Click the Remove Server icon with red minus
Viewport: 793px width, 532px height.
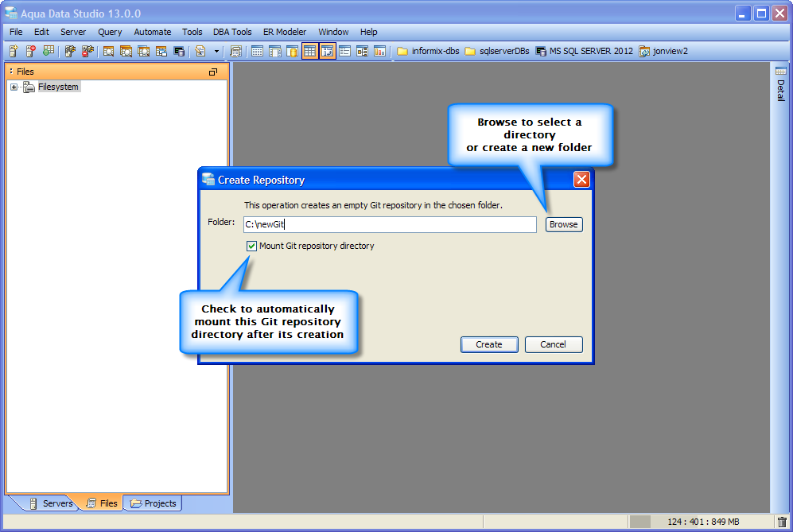pos(31,51)
